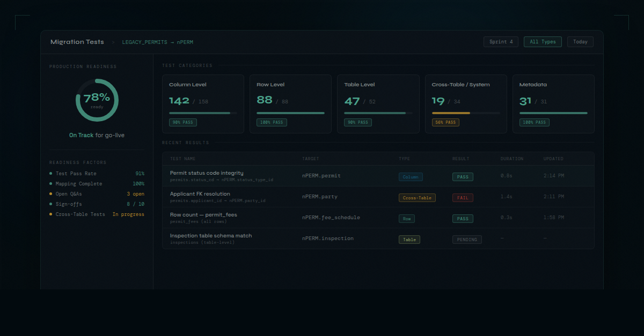The width and height of the screenshot is (644, 336).
Task: Open the Row Level category card
Action: click(290, 104)
